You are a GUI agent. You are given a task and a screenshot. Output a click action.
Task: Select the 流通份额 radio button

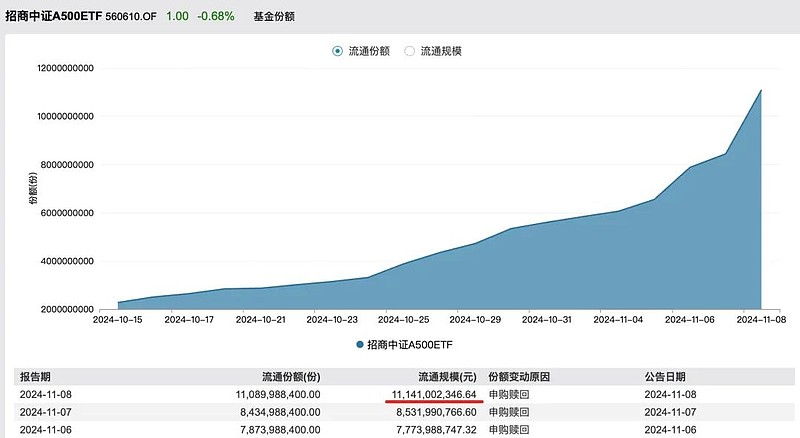coord(337,51)
